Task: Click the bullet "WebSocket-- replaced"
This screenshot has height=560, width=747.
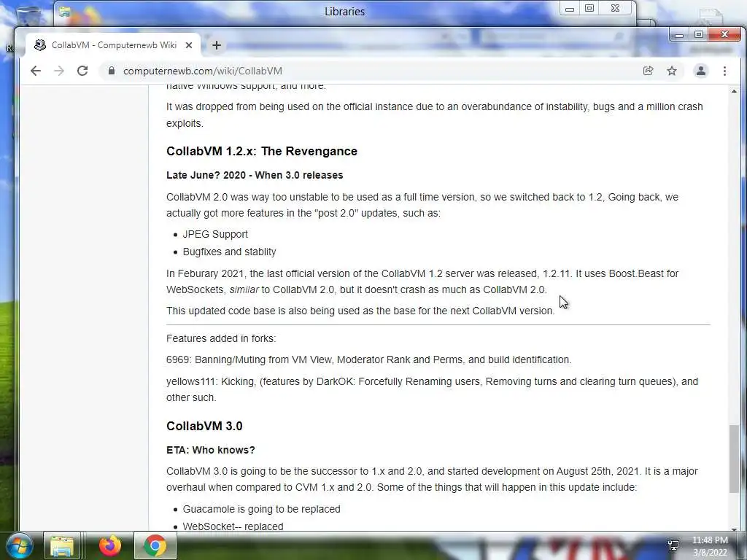Action: click(x=233, y=526)
